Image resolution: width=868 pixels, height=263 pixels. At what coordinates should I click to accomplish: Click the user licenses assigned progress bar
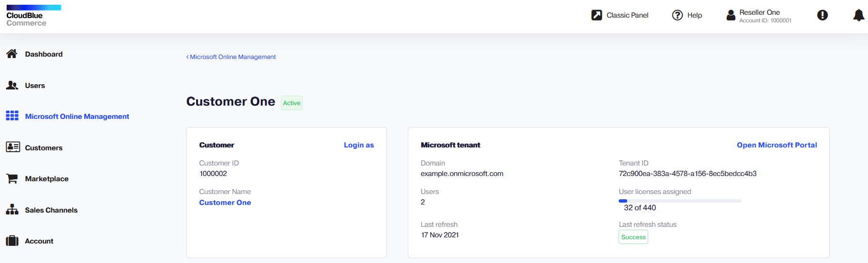click(x=680, y=201)
